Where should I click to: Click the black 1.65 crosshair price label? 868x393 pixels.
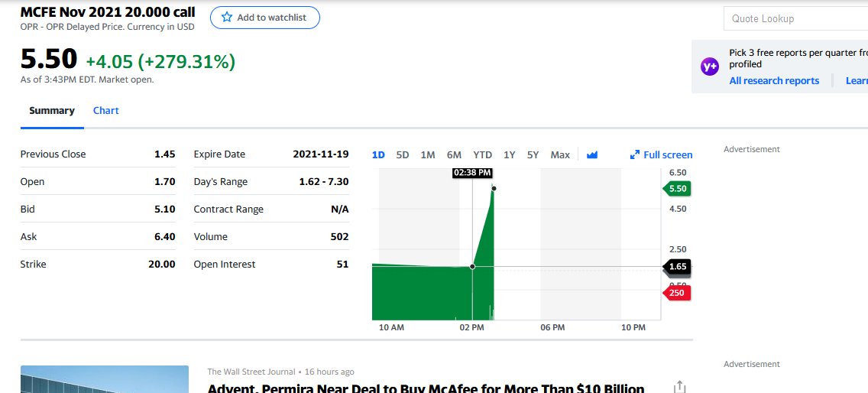(x=676, y=267)
